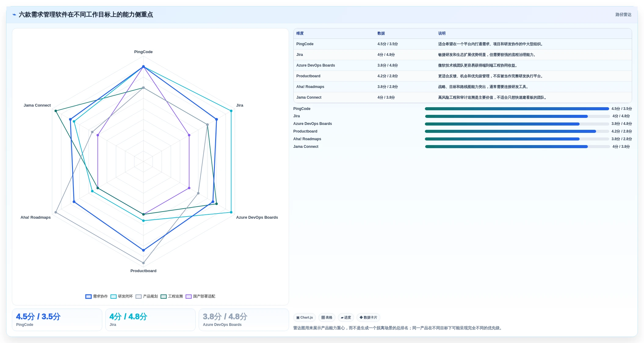Viewport: 644px width, 343px height.
Task: Click the page title 六款需求管理软件
Action: (x=86, y=15)
